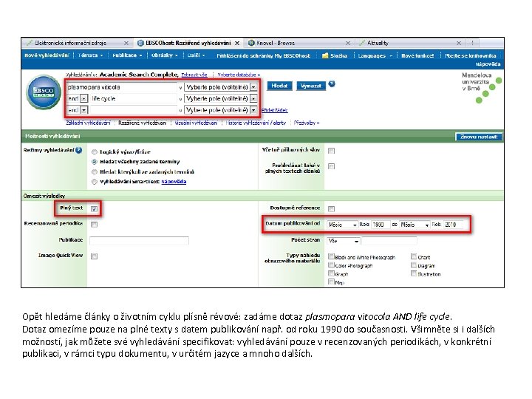Check the Diagram image type
Screen dimensions: 532x399
[x=414, y=265]
